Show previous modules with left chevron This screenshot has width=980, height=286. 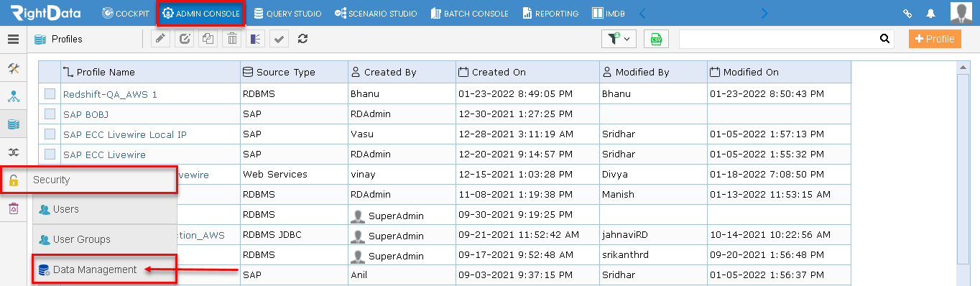point(642,13)
